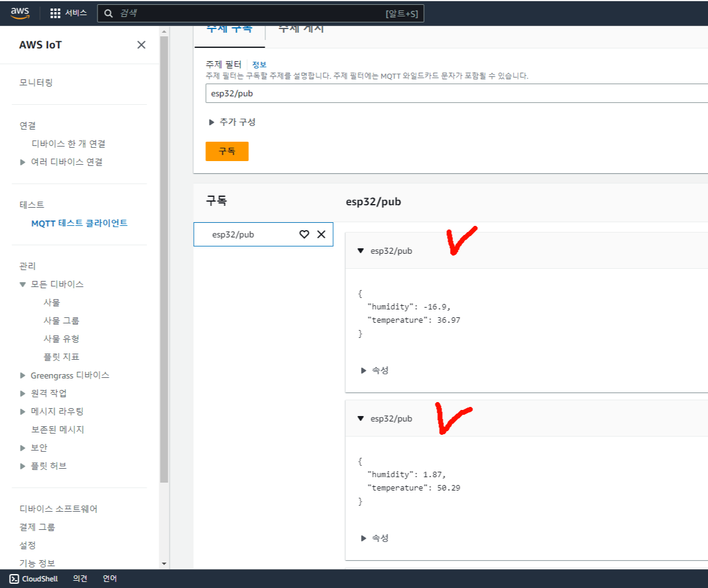708x588 pixels.
Task: Switch to the 주제 게시 tab
Action: (301, 30)
